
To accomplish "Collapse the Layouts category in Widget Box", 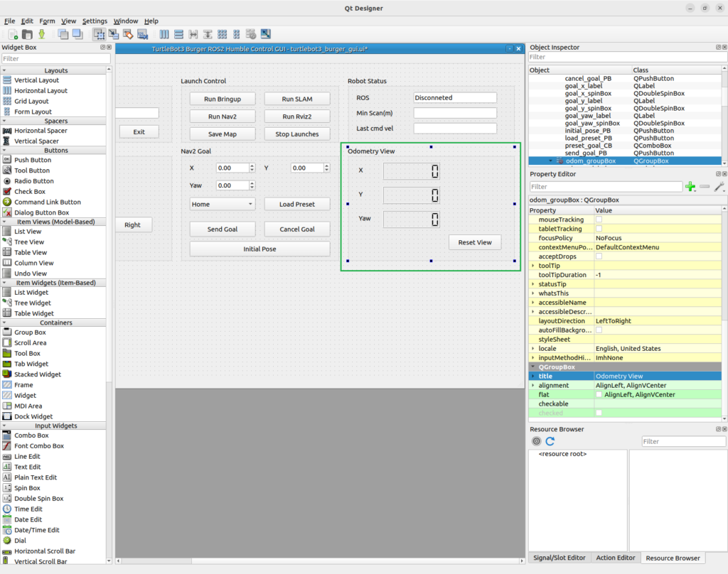I will point(4,70).
